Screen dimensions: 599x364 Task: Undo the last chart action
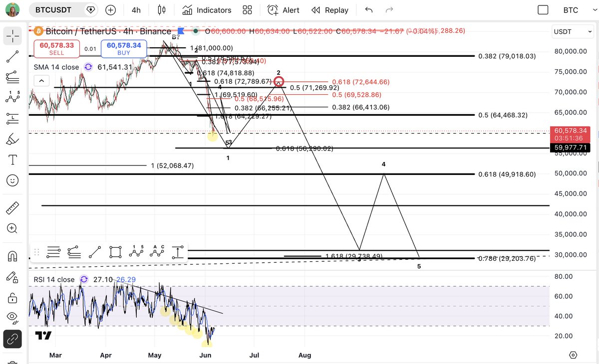369,10
